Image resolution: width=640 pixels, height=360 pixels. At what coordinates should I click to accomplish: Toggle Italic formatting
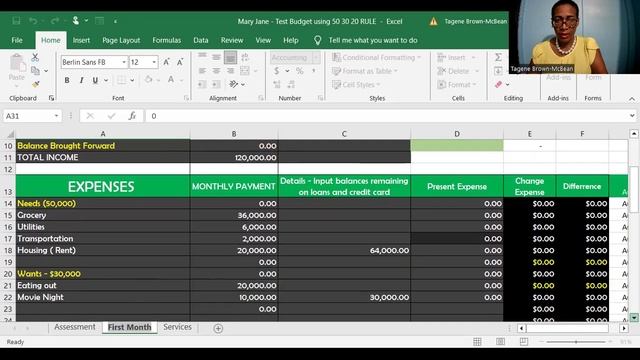[x=81, y=80]
